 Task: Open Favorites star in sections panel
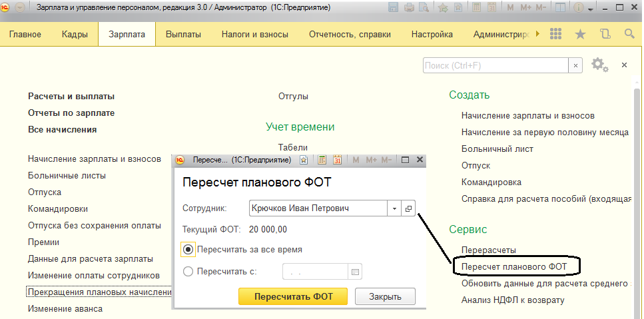click(580, 34)
